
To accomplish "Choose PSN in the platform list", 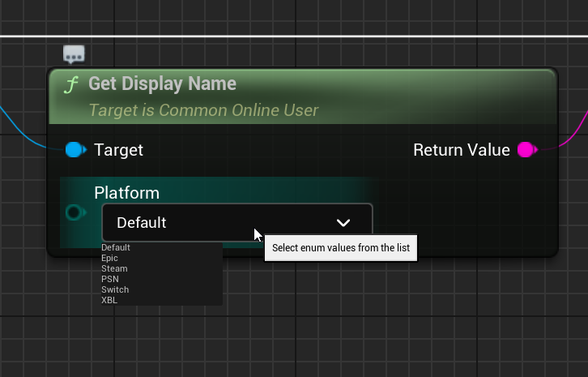I will point(162,279).
